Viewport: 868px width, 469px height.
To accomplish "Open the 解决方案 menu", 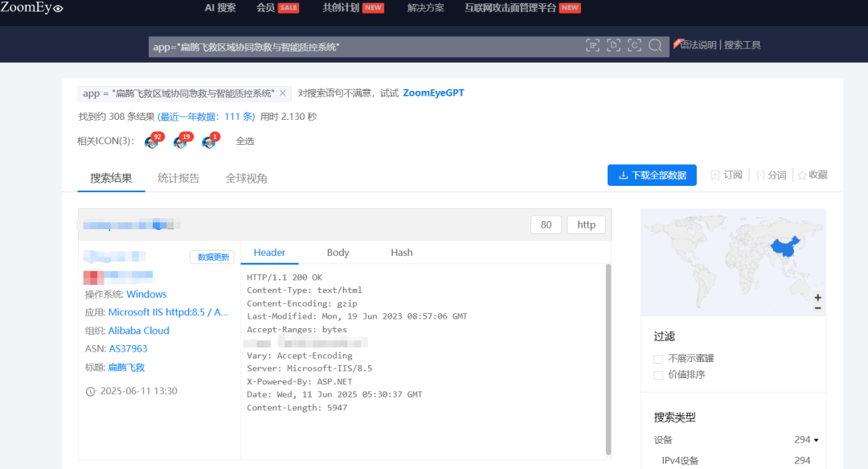I will pyautogui.click(x=425, y=8).
